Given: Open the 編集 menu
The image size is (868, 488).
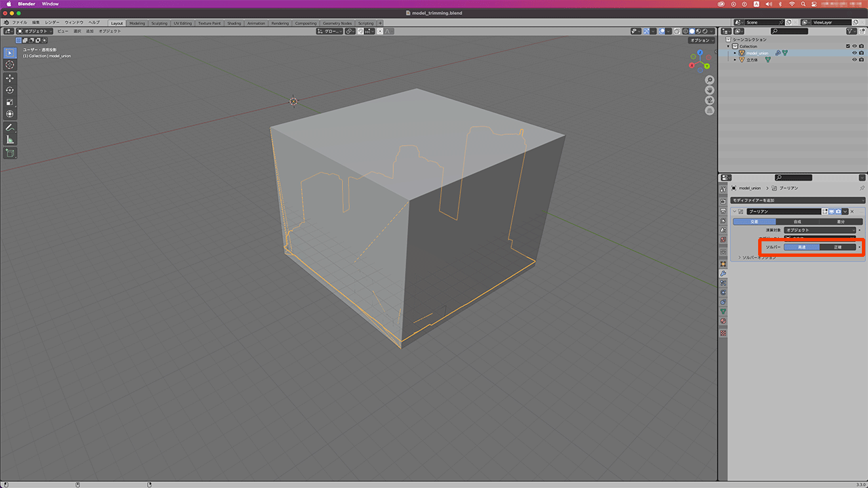Looking at the screenshot, I should (35, 22).
